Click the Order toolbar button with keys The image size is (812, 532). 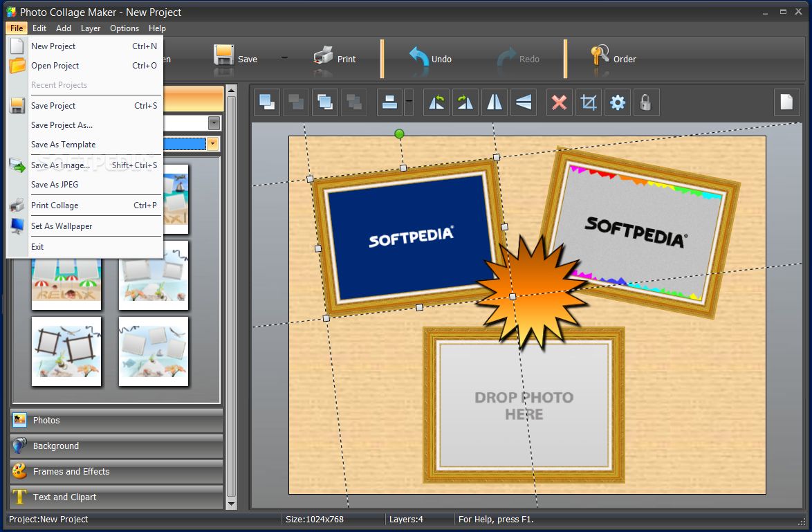pyautogui.click(x=613, y=58)
